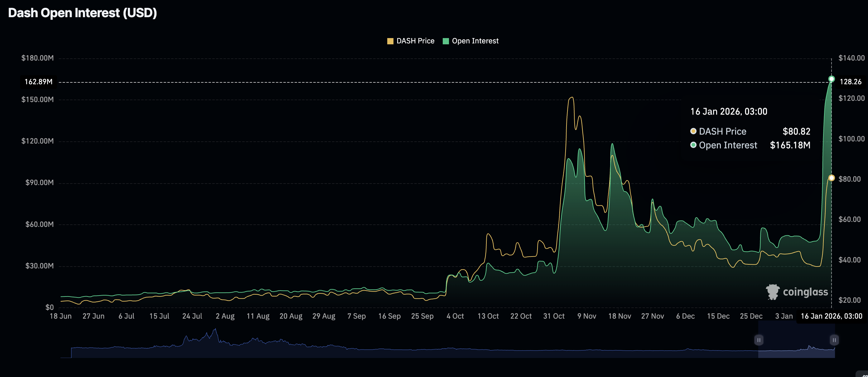Click the green Open Interest legend swatch
Screen dimensions: 868x377
point(446,41)
